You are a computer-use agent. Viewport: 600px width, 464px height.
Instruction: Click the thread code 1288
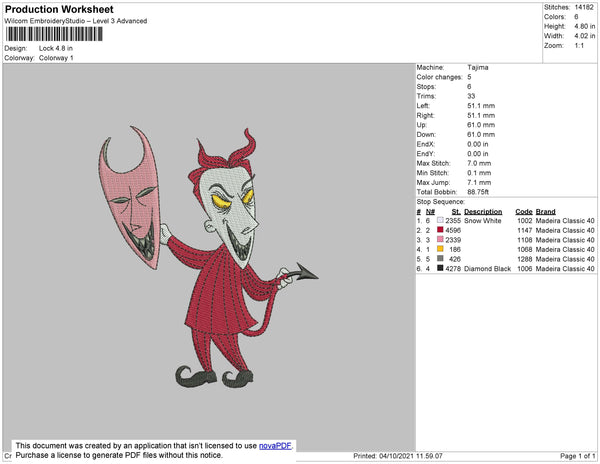point(525,259)
